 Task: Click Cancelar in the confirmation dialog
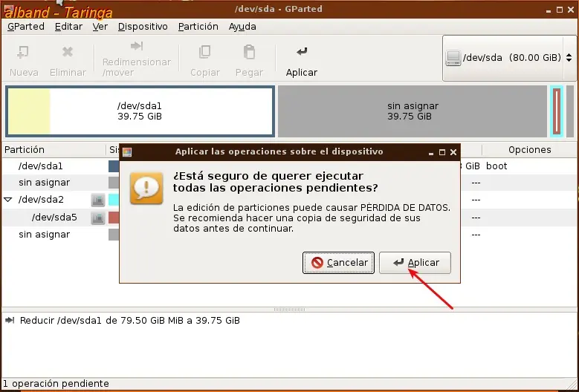click(x=338, y=263)
